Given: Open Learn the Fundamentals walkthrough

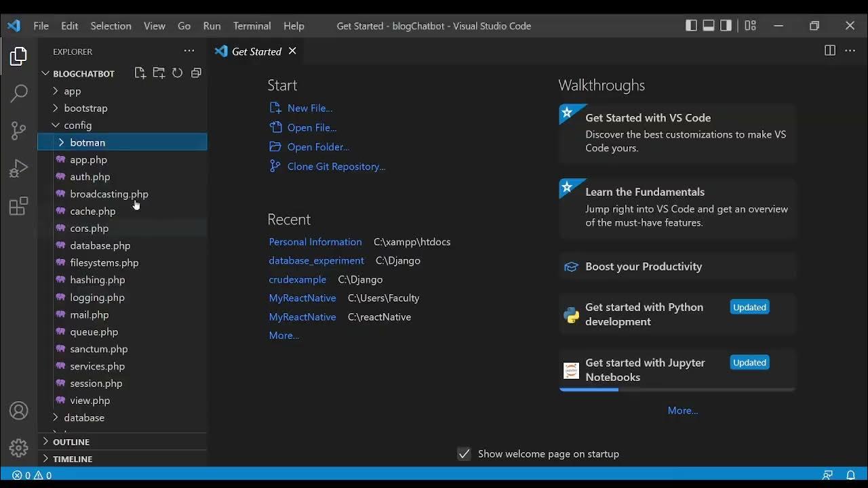Looking at the screenshot, I should tap(677, 207).
